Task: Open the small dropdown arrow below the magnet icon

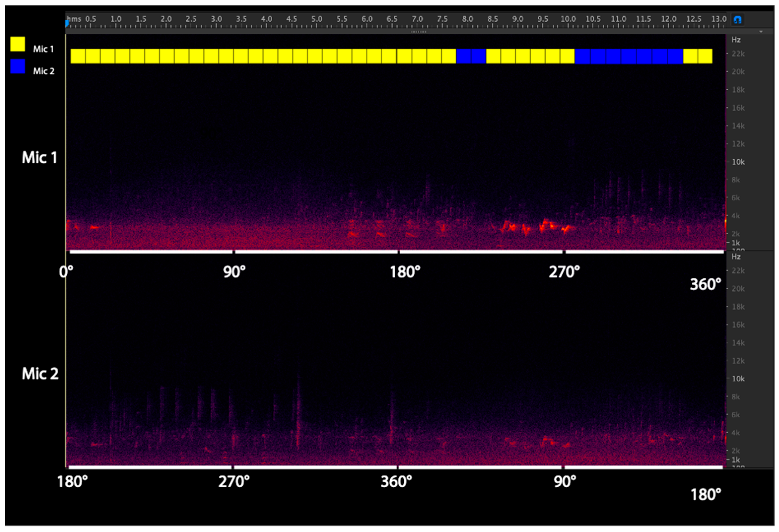Action: coord(761,32)
